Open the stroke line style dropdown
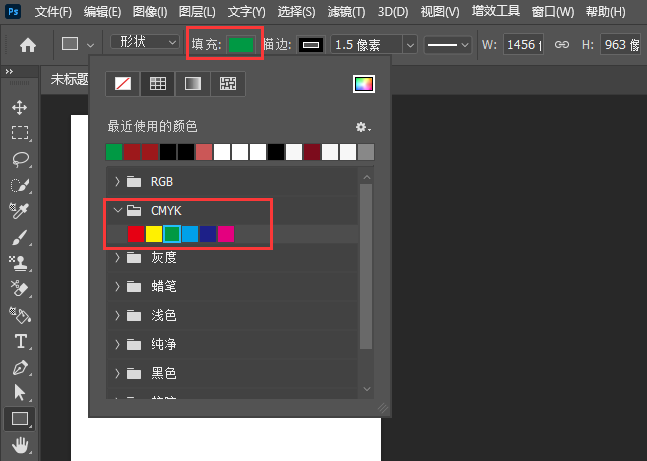647x461 pixels. tap(448, 45)
